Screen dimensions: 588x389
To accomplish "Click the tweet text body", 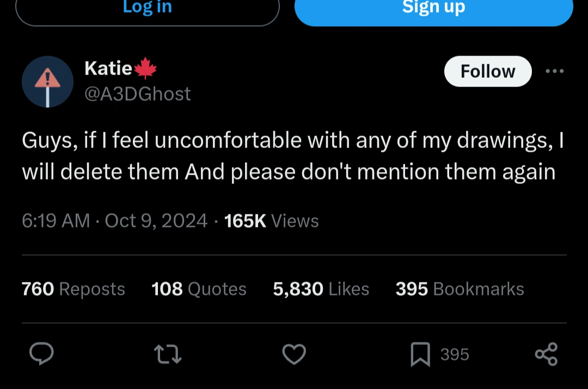I will click(x=292, y=156).
